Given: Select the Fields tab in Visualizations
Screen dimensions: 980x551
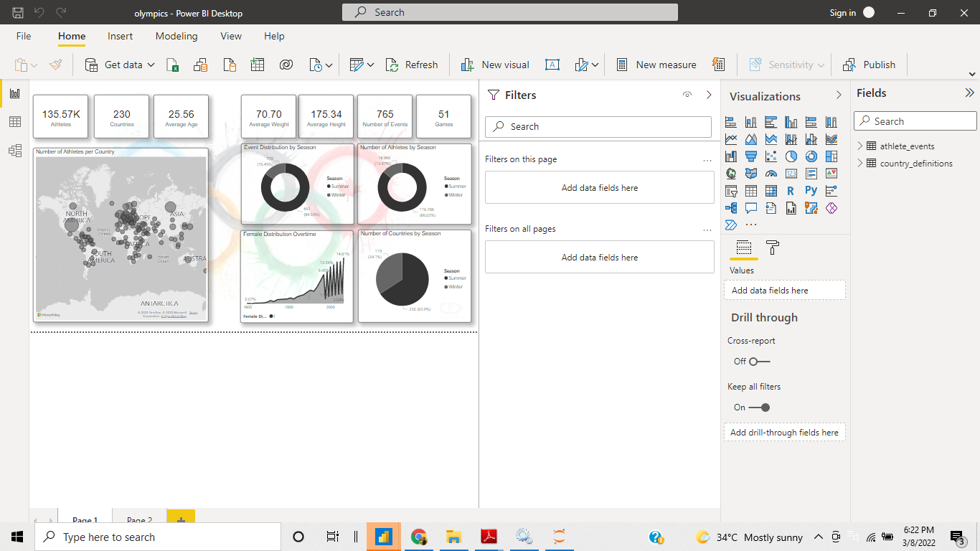Looking at the screenshot, I should pos(744,248).
